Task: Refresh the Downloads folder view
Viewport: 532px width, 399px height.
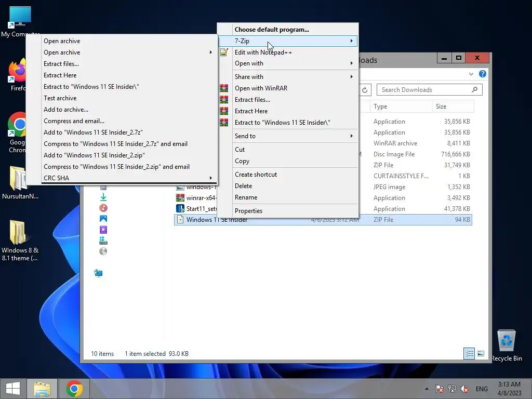Action: tap(365, 90)
